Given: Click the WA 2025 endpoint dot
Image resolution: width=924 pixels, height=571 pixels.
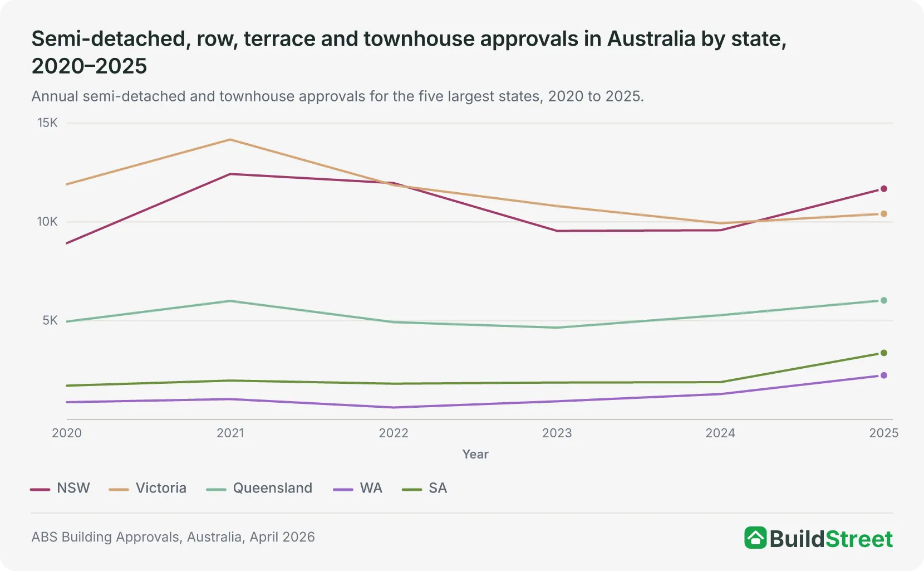Looking at the screenshot, I should (x=883, y=375).
